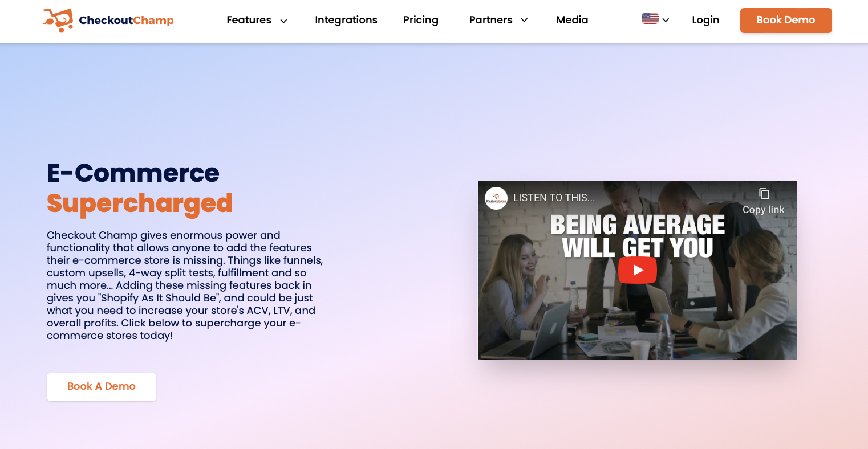This screenshot has height=449, width=868.
Task: Open video title LISTEN TO THIS...
Action: click(x=554, y=198)
